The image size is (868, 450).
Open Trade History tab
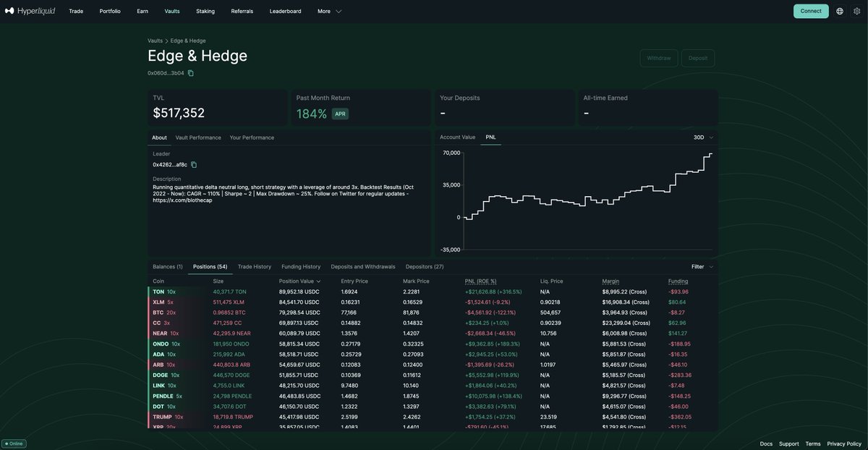point(255,267)
